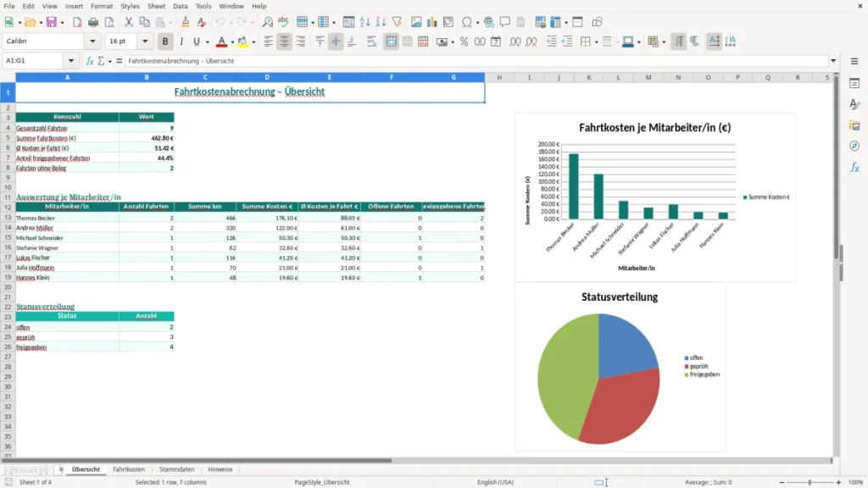This screenshot has width=868, height=488.
Task: Run the spelling check
Action: [283, 22]
